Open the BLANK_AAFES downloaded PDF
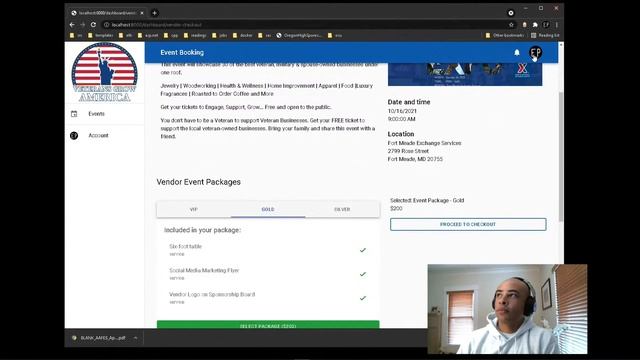The height and width of the screenshot is (360, 640). (x=99, y=338)
